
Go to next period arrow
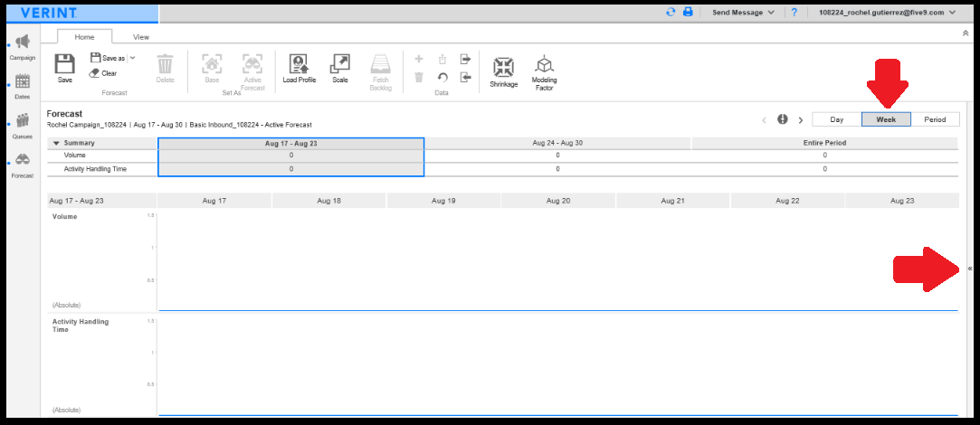point(801,120)
